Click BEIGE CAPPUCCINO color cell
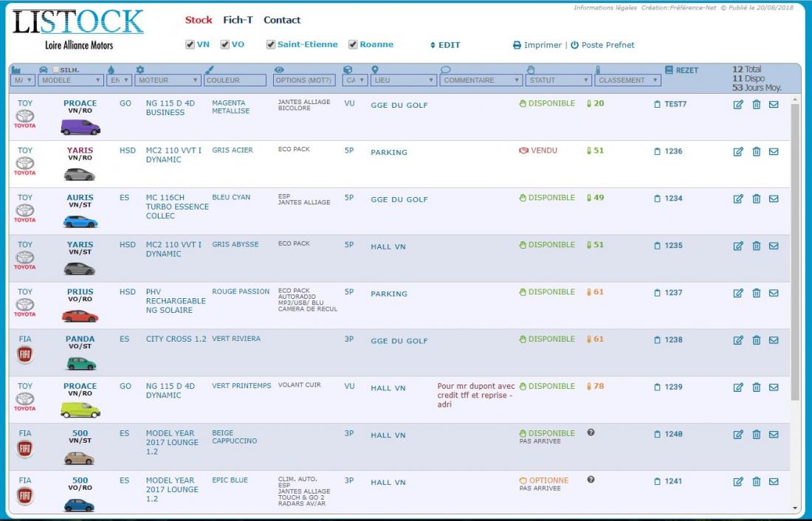This screenshot has height=521, width=812. pos(234,437)
